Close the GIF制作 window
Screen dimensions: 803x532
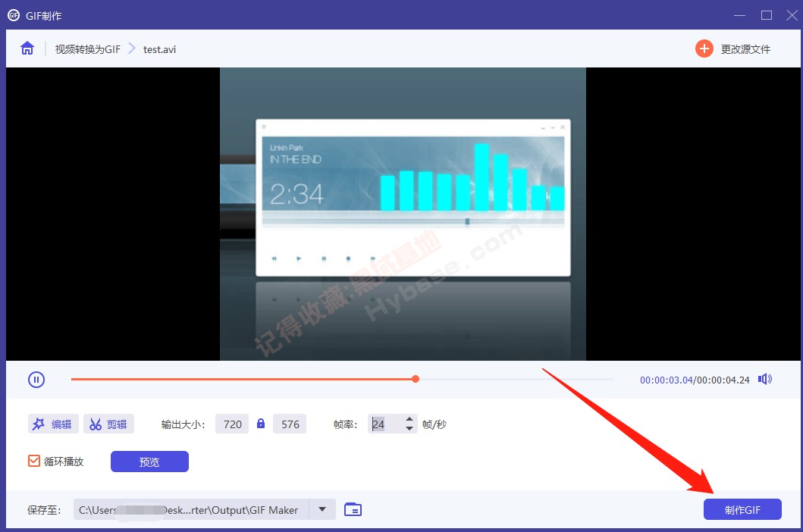coord(792,15)
